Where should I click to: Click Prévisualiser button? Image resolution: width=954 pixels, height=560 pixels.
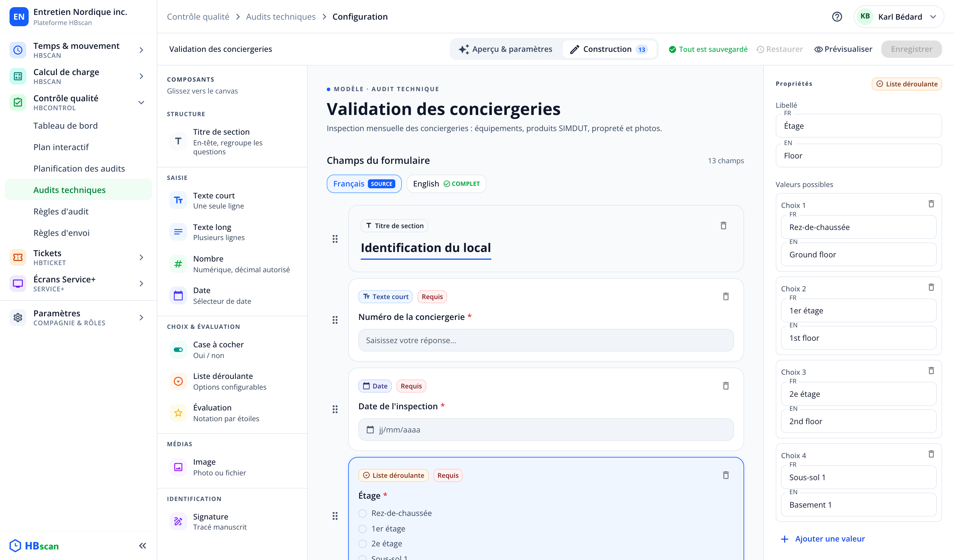tap(843, 49)
